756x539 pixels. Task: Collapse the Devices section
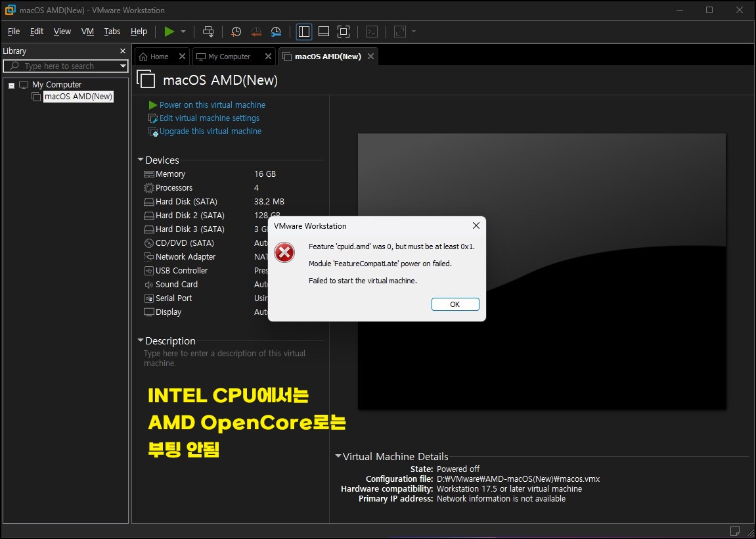[141, 160]
